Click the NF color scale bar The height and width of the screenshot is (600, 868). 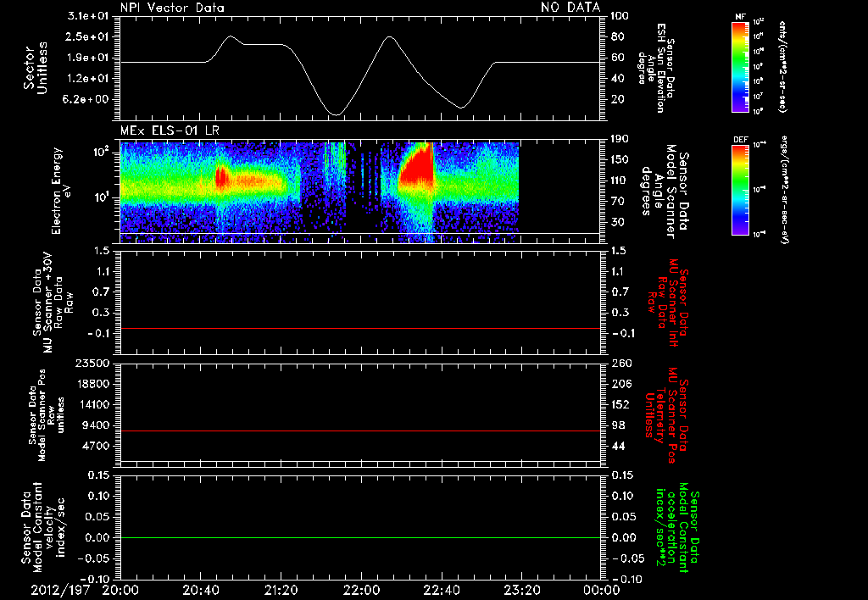coord(740,67)
